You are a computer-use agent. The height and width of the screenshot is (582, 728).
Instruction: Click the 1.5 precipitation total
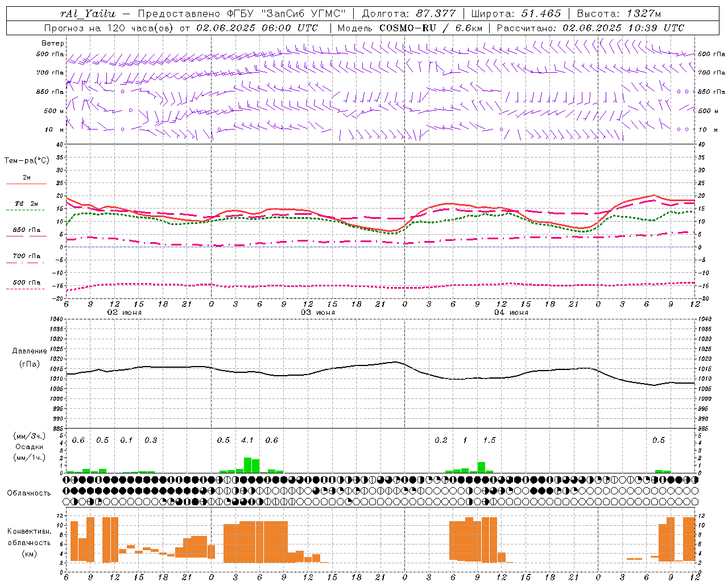(490, 440)
